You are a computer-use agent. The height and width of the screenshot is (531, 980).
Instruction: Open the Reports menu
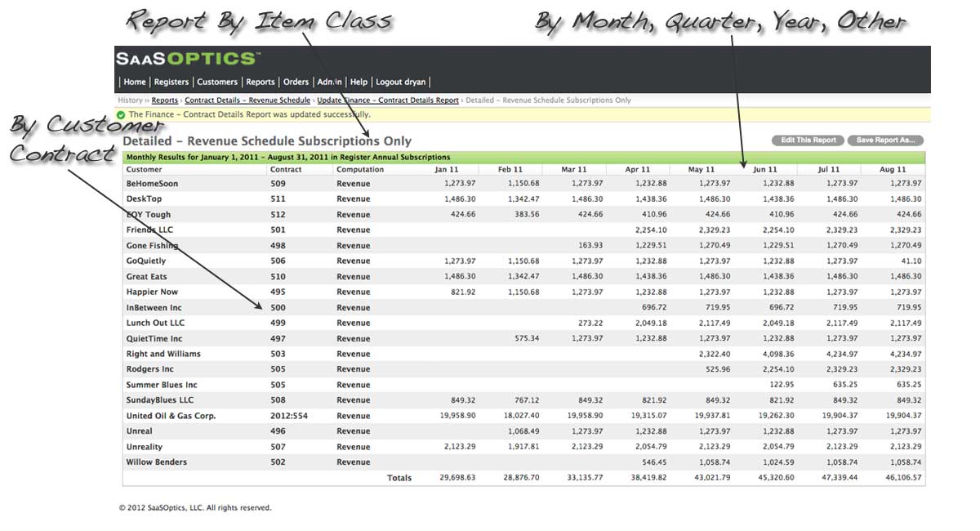(261, 82)
